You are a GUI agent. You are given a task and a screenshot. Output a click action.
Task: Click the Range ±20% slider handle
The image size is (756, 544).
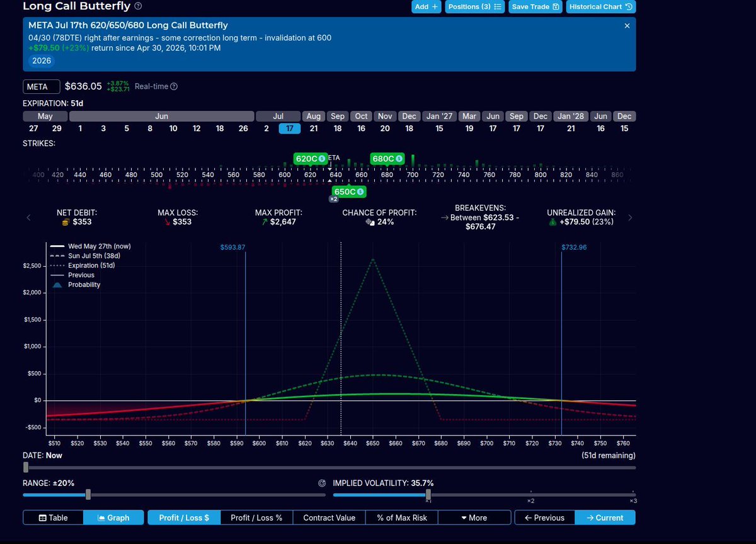point(88,495)
